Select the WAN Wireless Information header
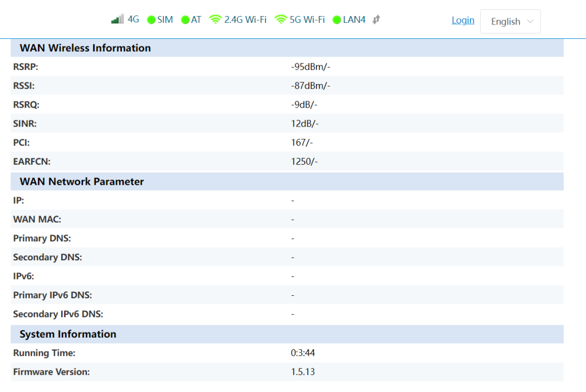Screen dimensions: 586x392 pyautogui.click(x=85, y=48)
